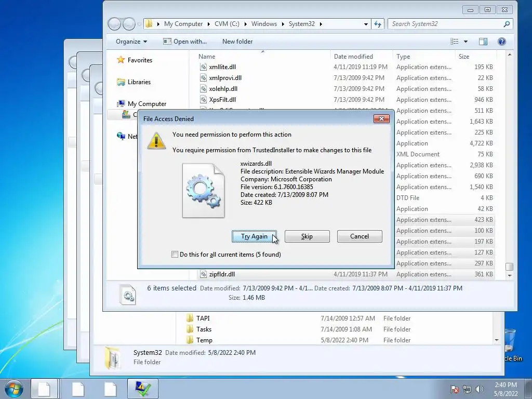This screenshot has width=532, height=399.
Task: Open Libraries in the navigation pane
Action: [x=139, y=82]
